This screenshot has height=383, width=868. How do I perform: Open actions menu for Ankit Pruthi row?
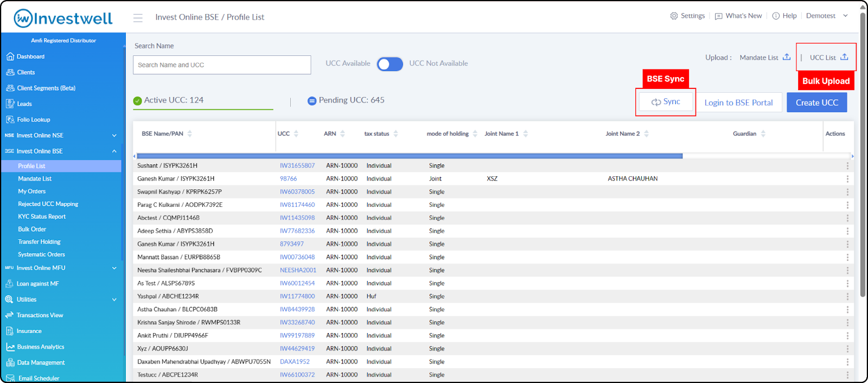pos(847,335)
